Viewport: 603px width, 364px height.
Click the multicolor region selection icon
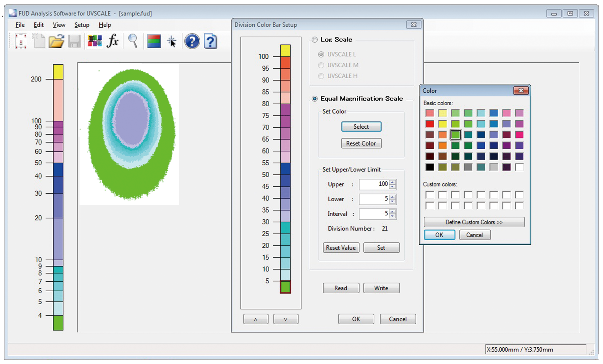click(95, 41)
